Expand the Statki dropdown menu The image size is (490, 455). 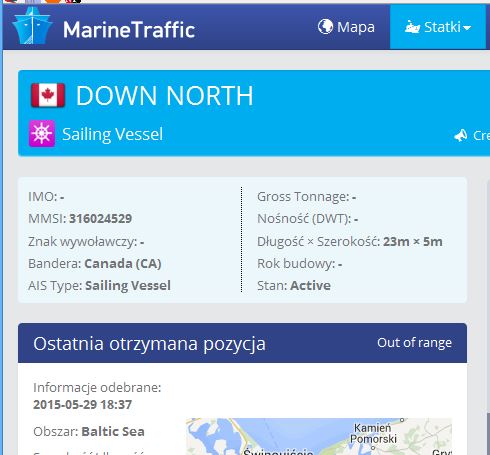point(438,27)
